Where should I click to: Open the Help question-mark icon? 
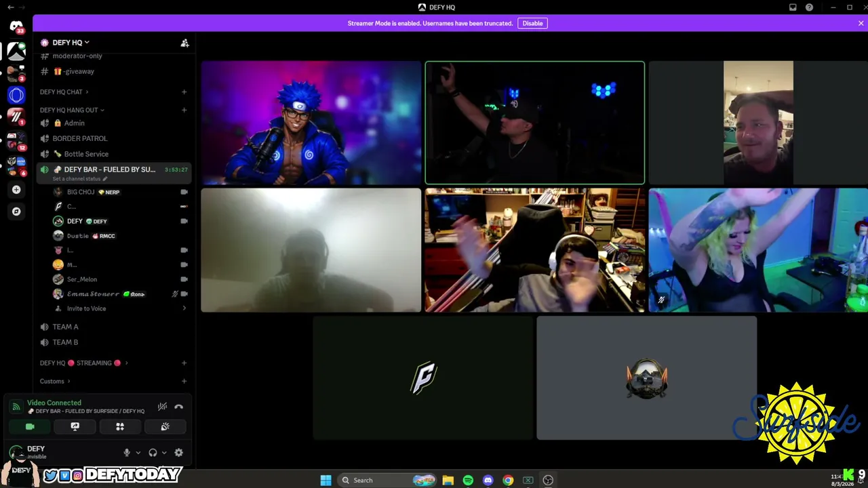tap(809, 7)
